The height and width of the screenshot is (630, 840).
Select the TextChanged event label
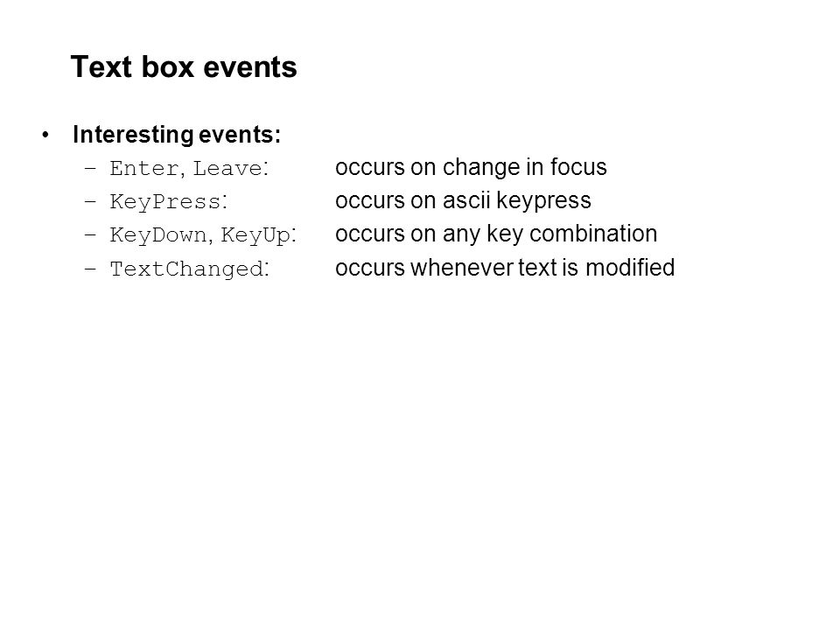point(187,269)
